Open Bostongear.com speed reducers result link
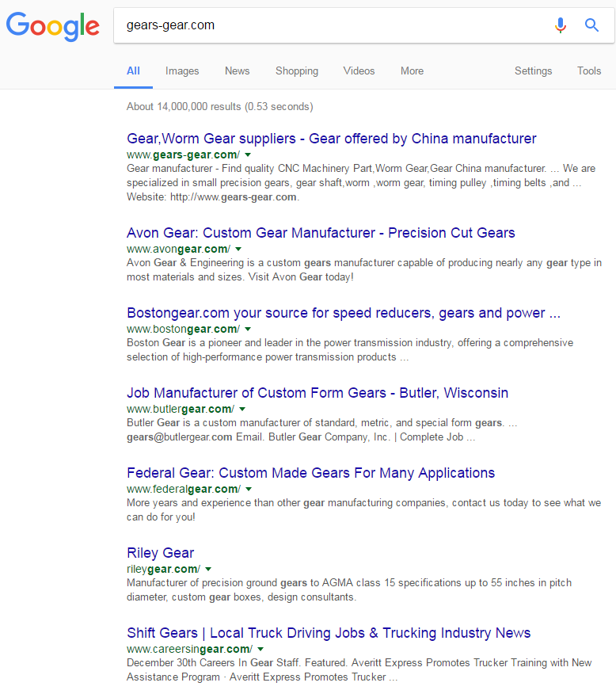Image resolution: width=616 pixels, height=694 pixels. 344,313
